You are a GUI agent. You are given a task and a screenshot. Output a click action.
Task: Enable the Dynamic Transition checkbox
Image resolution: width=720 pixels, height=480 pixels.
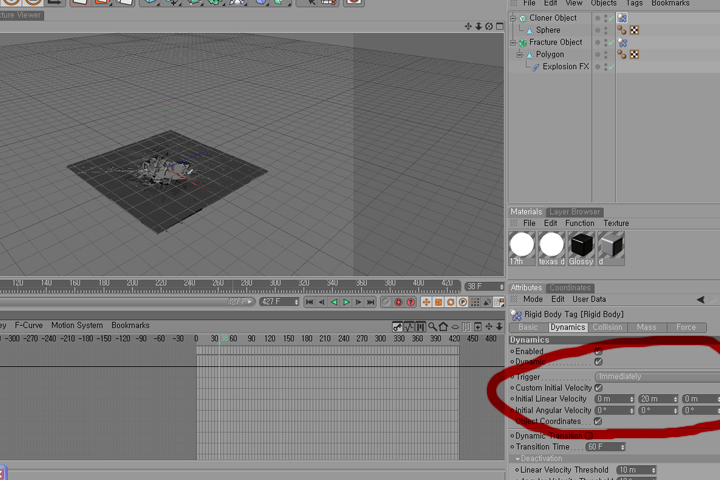point(589,435)
